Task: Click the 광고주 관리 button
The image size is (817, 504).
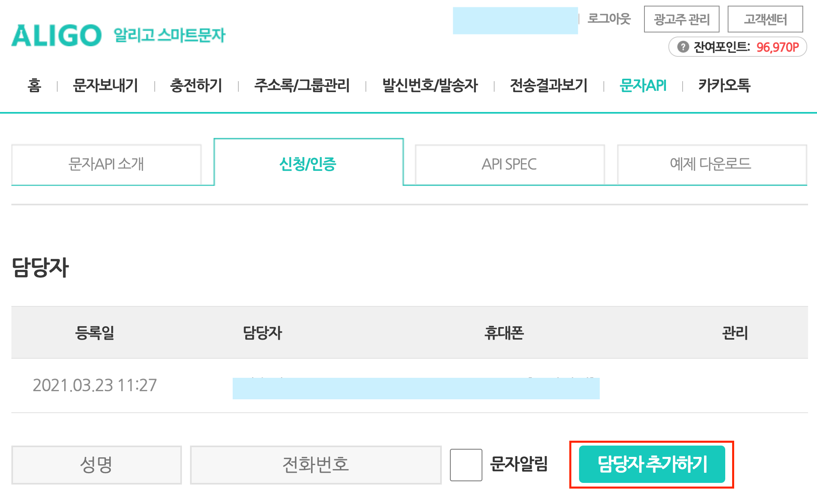Action: (x=681, y=19)
